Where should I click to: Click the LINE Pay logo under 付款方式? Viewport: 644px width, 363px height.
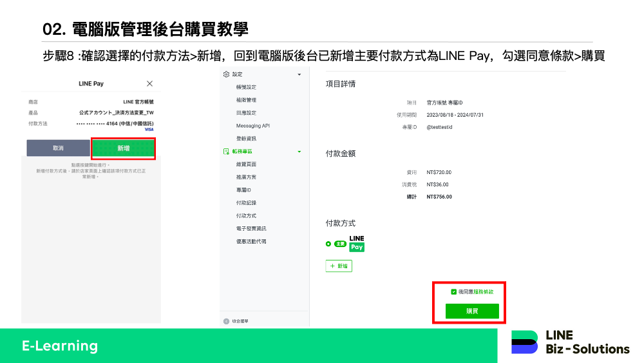357,243
